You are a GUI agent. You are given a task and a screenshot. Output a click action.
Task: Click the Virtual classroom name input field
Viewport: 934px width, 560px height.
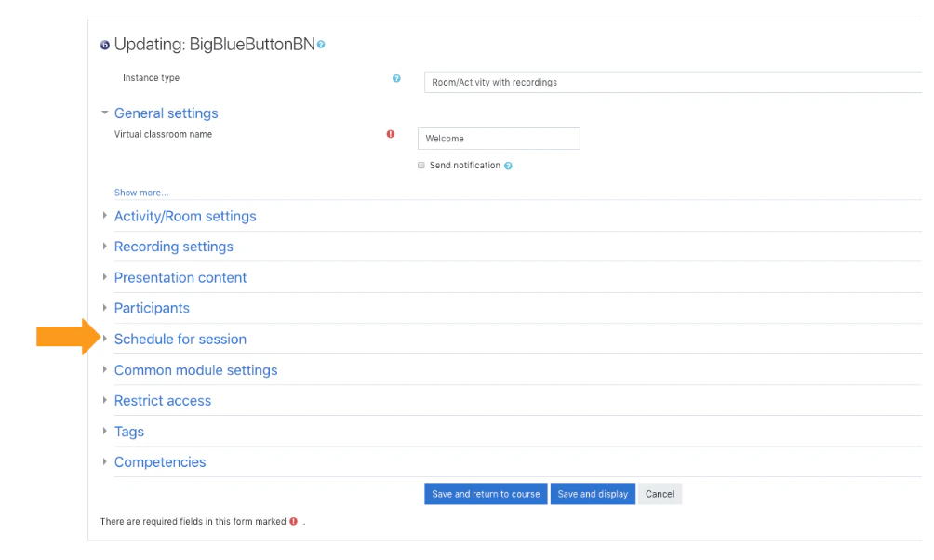coord(499,138)
